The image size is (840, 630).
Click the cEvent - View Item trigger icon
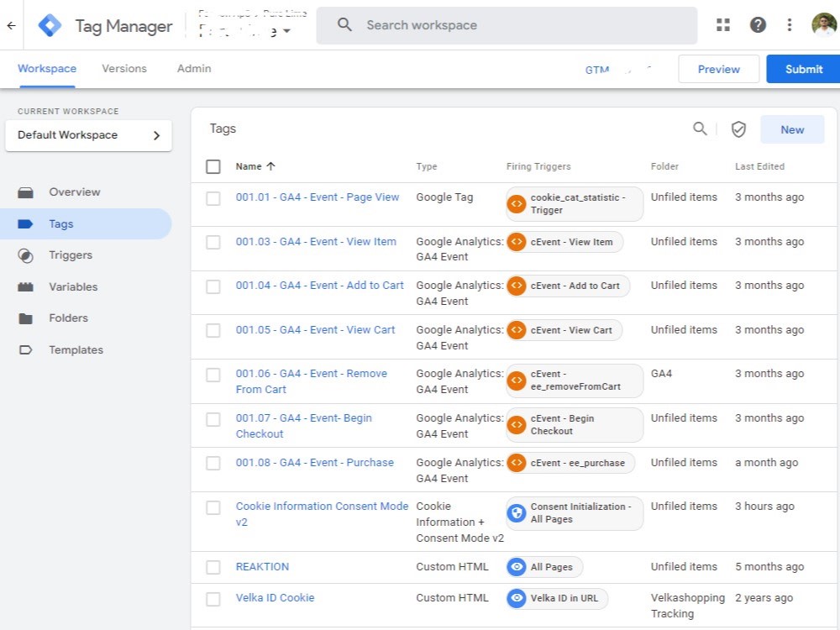(517, 242)
